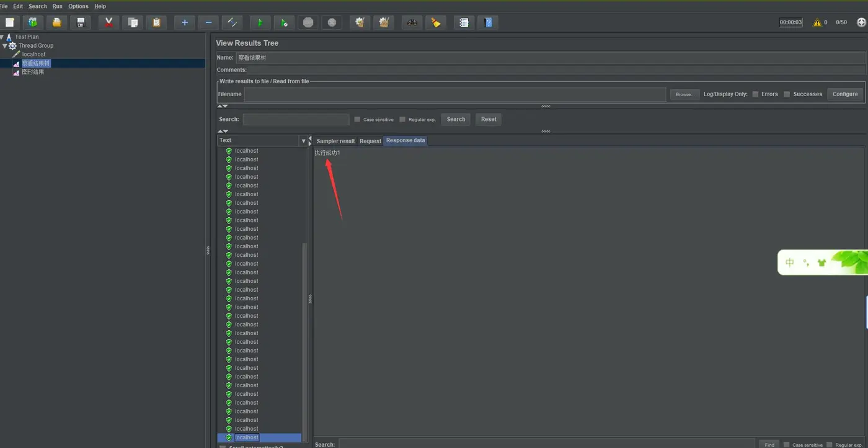Screen dimensions: 868x448
Task: Click collapse arrows above the Text dropdown
Action: tap(223, 131)
